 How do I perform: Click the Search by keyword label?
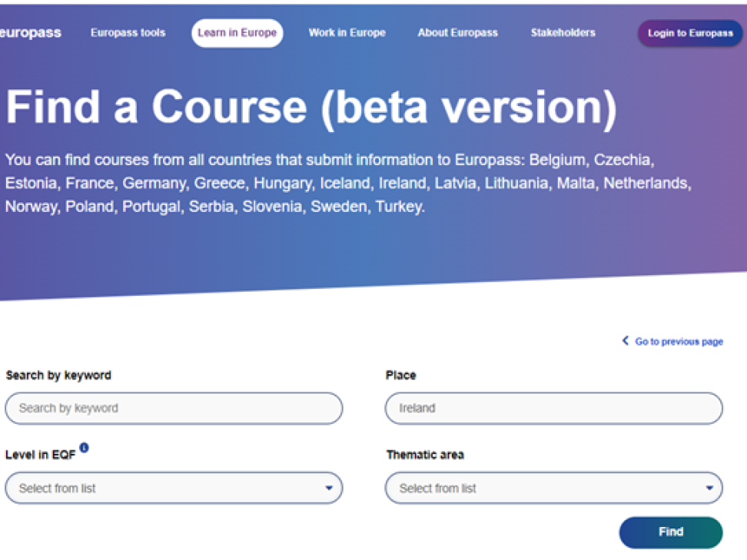58,375
